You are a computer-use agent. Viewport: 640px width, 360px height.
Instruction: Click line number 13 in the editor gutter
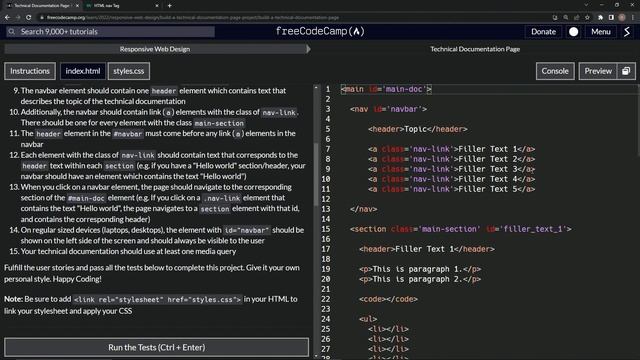click(x=326, y=209)
